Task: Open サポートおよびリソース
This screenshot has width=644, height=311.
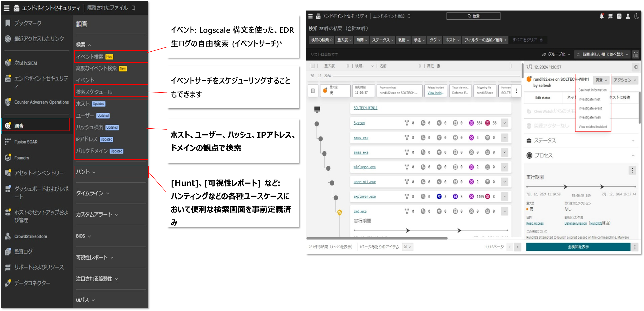Action: (x=39, y=267)
